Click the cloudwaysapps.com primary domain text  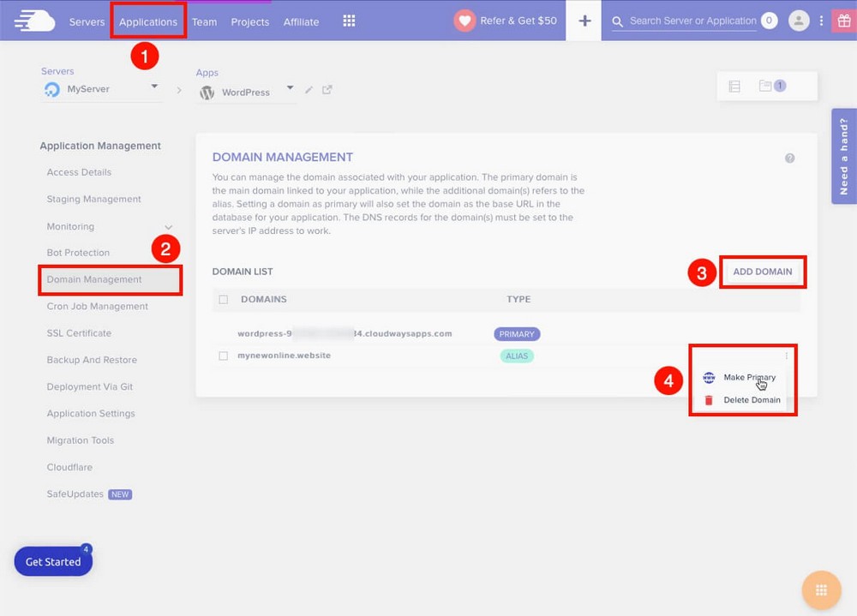point(345,333)
